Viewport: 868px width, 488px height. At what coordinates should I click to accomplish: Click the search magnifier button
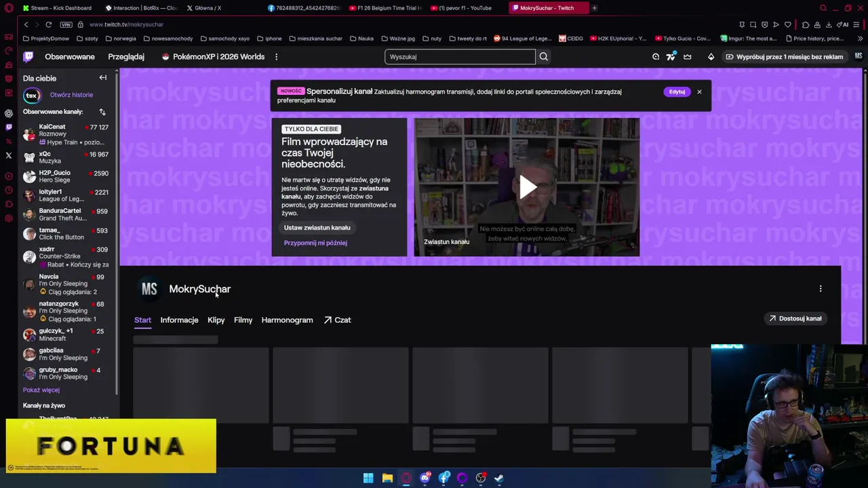(543, 57)
